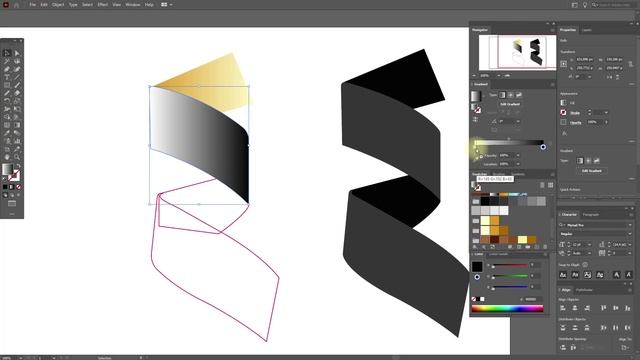Select the Mesh tool
Screen dimensions: 640x360
7,125
